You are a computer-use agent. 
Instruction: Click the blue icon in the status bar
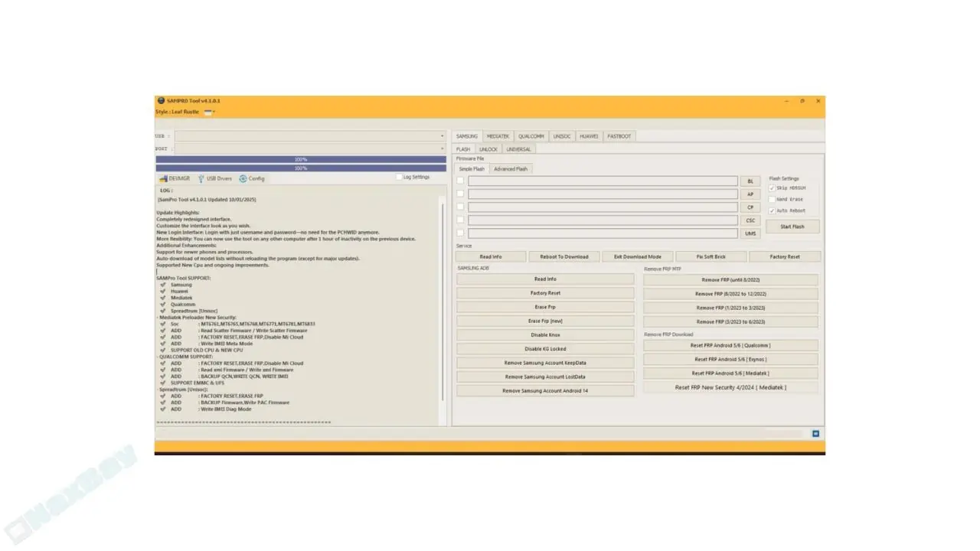[x=815, y=433]
